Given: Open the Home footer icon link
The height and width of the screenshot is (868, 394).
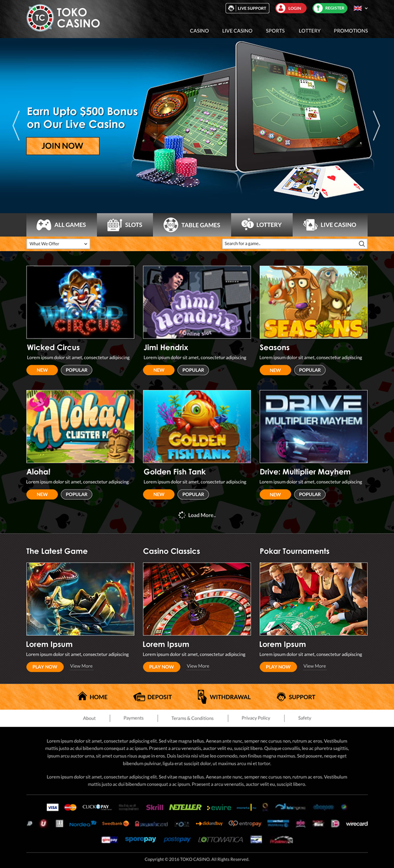Looking at the screenshot, I should [93, 697].
